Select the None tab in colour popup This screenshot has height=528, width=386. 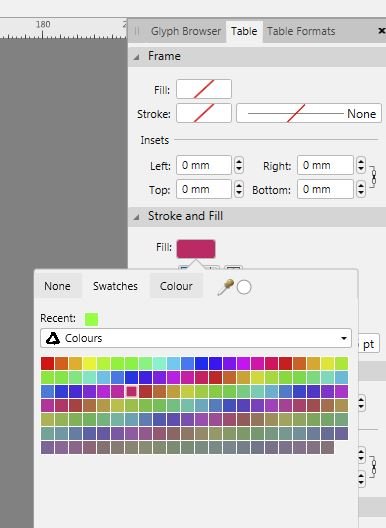click(58, 286)
